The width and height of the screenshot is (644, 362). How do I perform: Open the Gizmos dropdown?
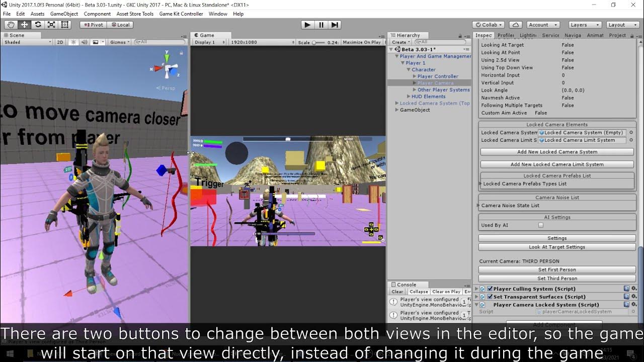[120, 42]
